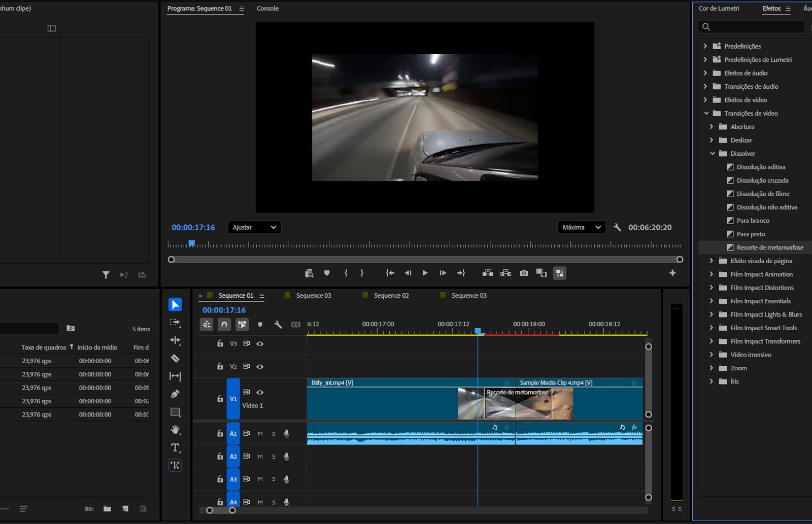Toggle lock on the V2 track
Image resolution: width=812 pixels, height=524 pixels.
(x=220, y=366)
